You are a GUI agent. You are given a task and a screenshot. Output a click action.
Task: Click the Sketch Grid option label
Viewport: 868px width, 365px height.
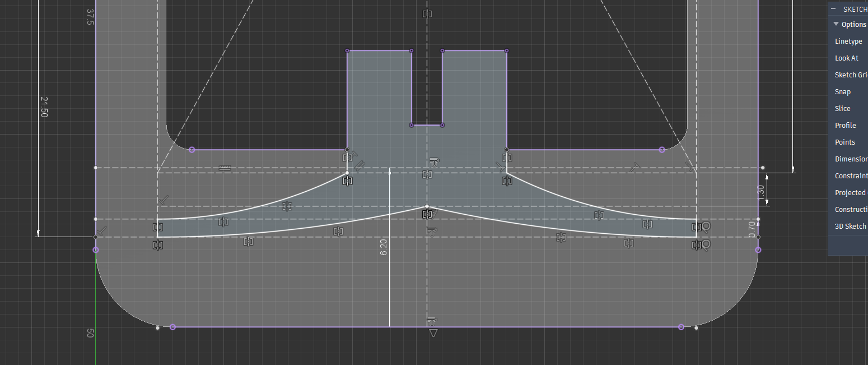coord(851,75)
